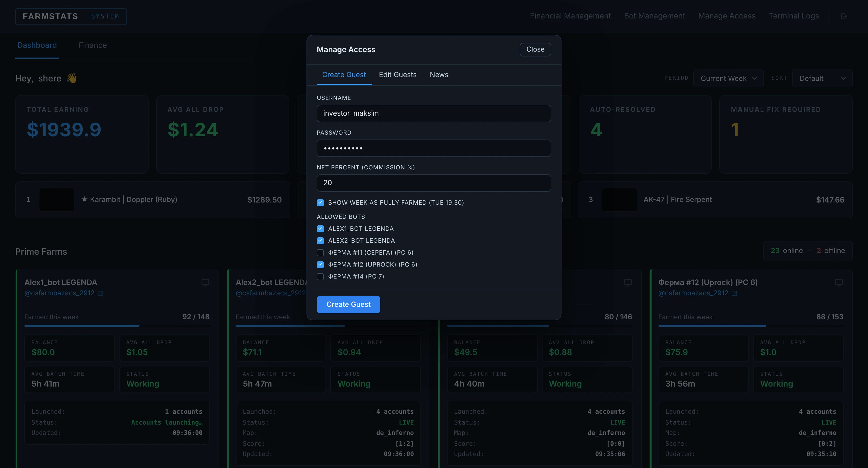Click the Create Guest button

pos(348,305)
